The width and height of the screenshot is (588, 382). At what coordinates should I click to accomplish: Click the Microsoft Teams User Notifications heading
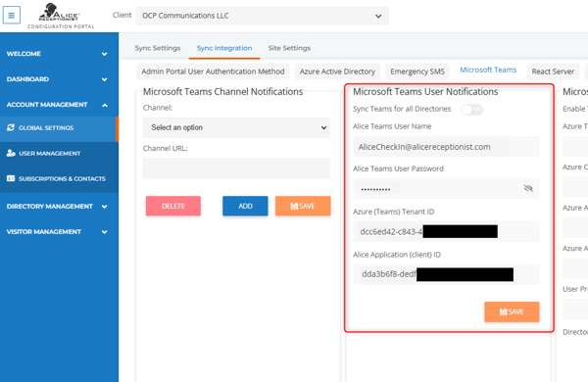(x=425, y=92)
